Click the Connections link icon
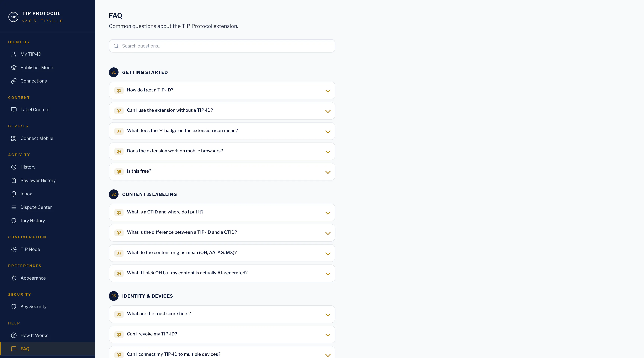 14,81
